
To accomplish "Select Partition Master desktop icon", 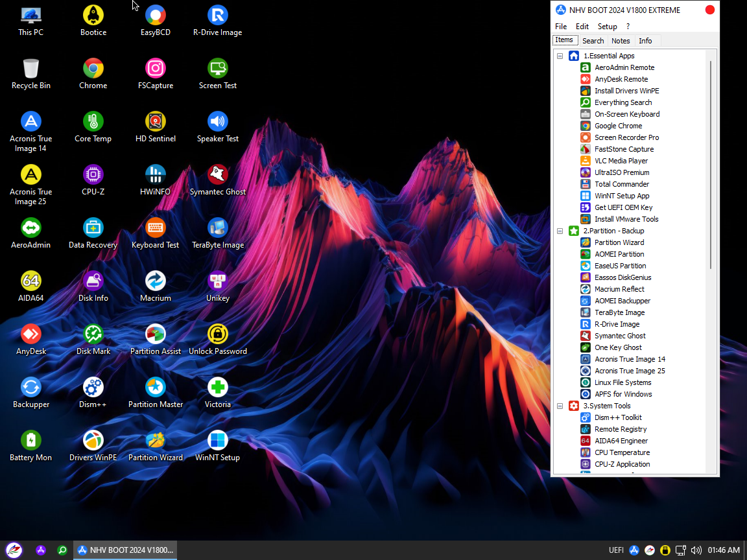I will coord(156,393).
